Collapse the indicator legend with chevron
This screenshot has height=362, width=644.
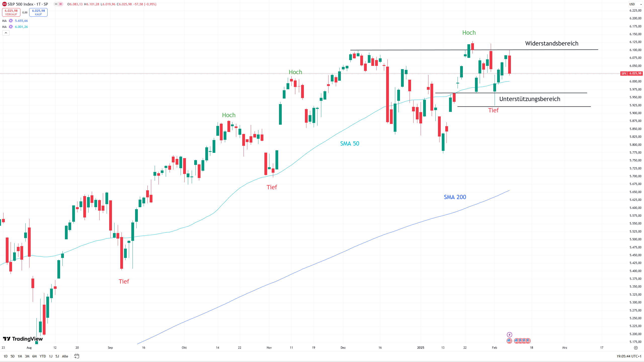coord(6,33)
